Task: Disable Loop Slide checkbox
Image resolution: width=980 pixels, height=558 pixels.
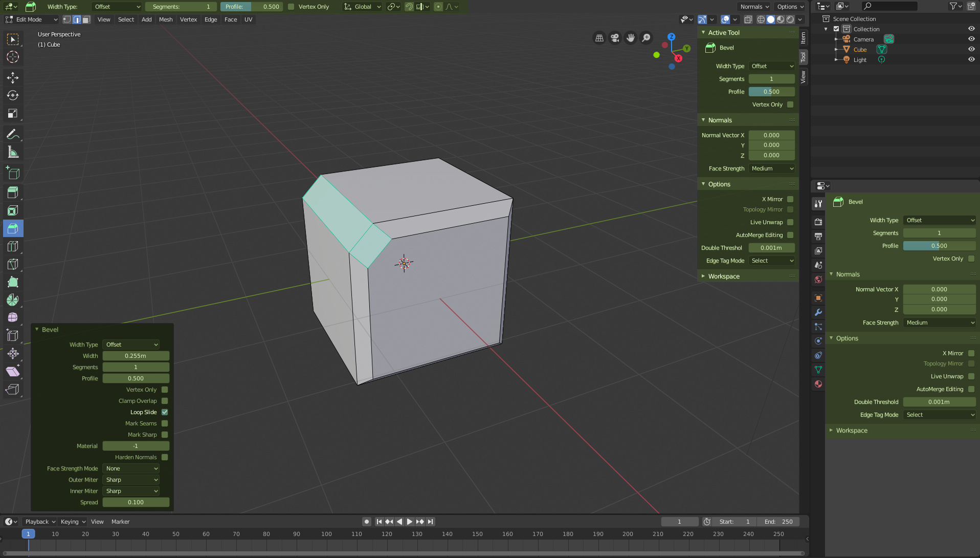Action: coord(165,412)
